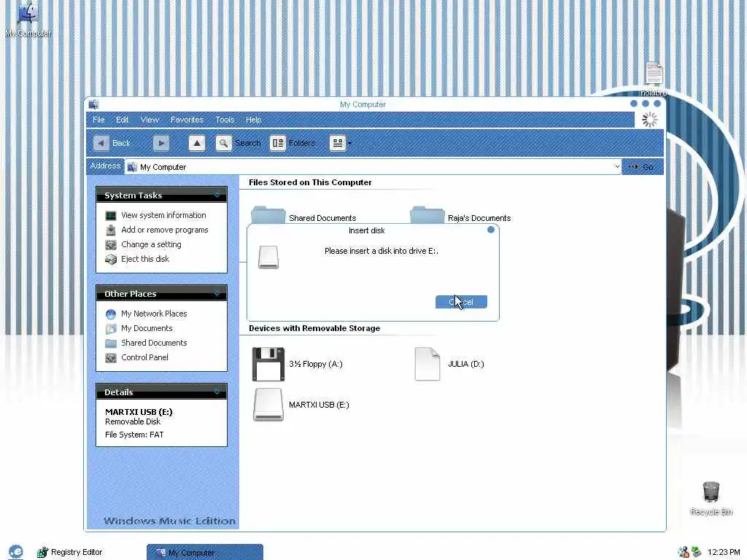Image resolution: width=747 pixels, height=560 pixels.
Task: Select the MARTXI USB (E:) drive
Action: (301, 405)
